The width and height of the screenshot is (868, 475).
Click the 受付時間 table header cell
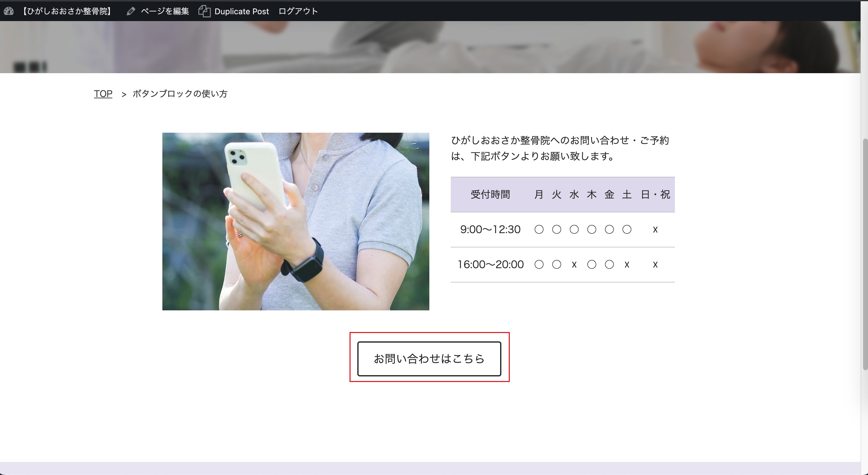490,195
